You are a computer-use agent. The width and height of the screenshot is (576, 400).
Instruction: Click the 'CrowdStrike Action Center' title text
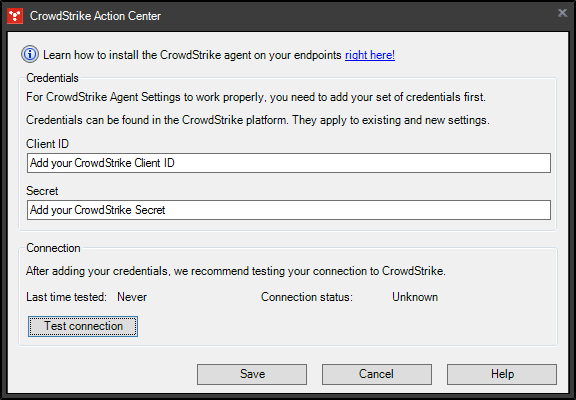click(x=96, y=16)
